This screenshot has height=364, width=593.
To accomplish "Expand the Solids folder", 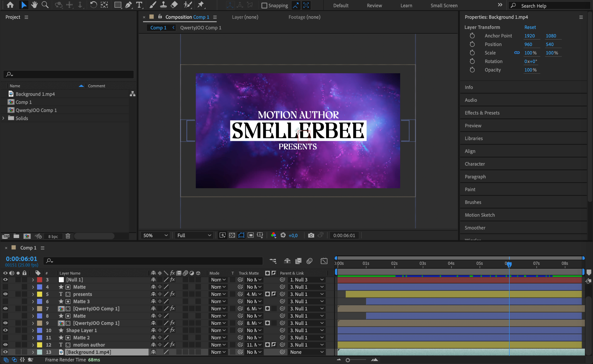I will coord(3,118).
